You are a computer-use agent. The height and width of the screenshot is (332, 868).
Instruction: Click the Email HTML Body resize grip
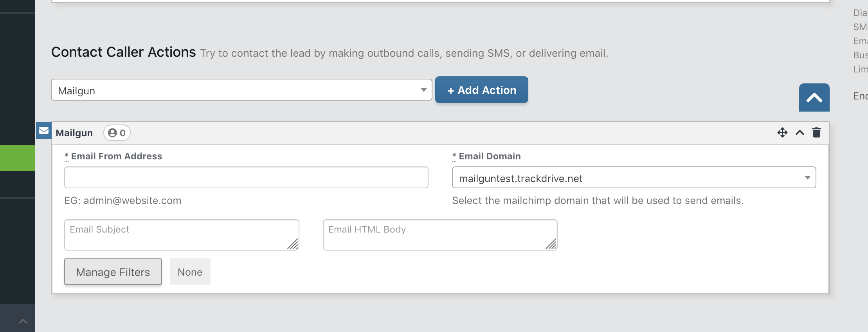point(551,244)
